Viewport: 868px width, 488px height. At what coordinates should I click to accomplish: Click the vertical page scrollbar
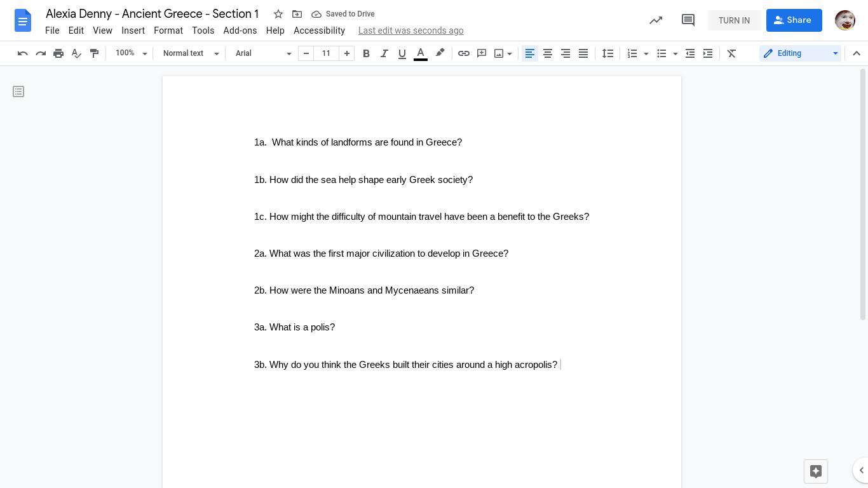(863, 194)
